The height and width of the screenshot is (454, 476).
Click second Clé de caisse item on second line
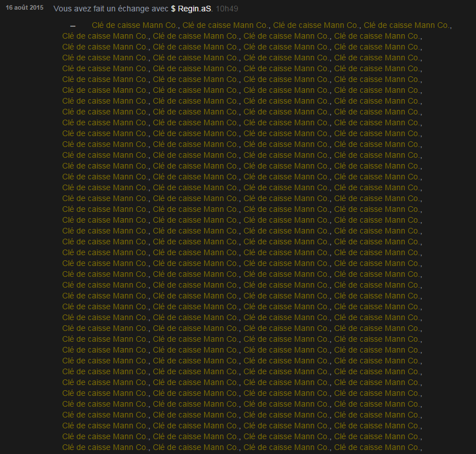pyautogui.click(x=196, y=36)
